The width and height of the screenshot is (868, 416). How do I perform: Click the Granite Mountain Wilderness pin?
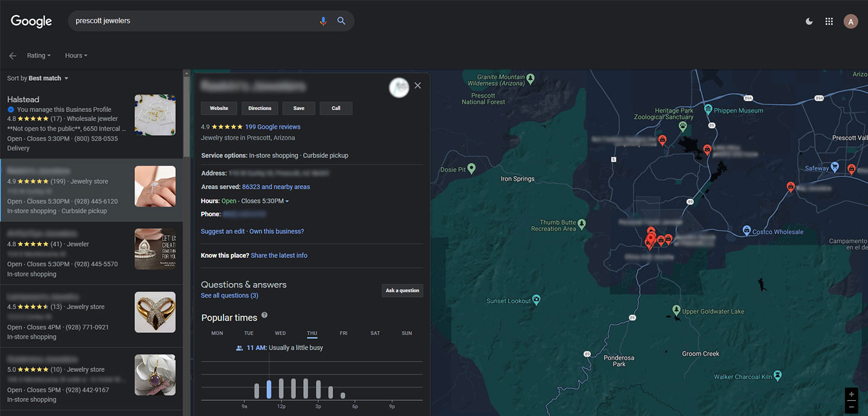(530, 78)
